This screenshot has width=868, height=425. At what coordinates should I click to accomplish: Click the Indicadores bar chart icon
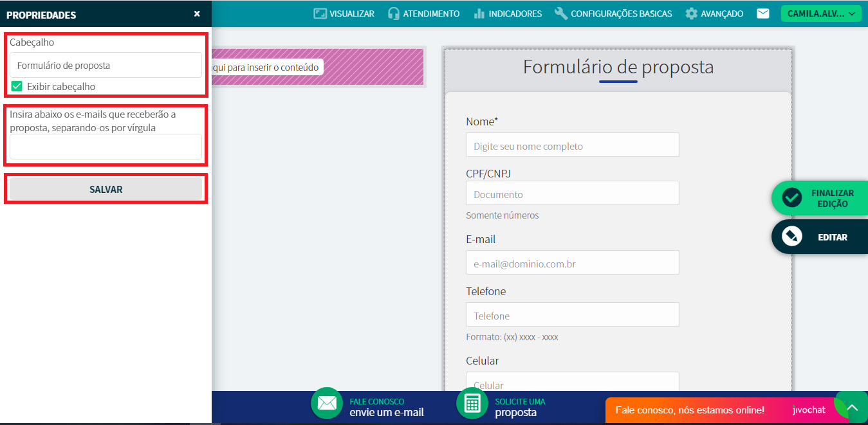[479, 14]
